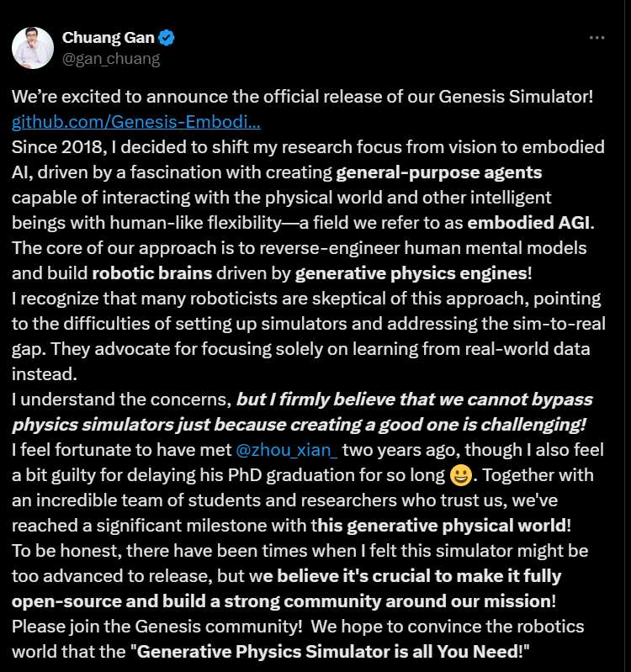Screen dimensions: 631x672
Task: Click Chuang Gan's profile avatar photo
Action: [33, 48]
